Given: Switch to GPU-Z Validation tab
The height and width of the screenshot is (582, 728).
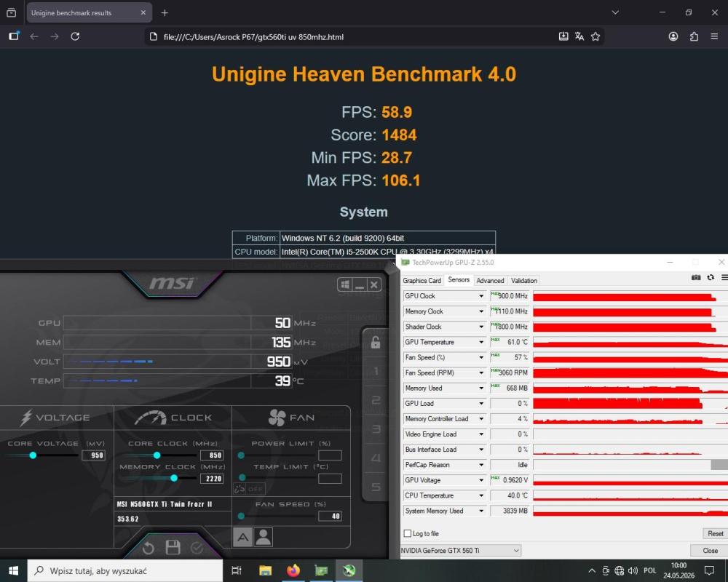Looking at the screenshot, I should pos(523,280).
